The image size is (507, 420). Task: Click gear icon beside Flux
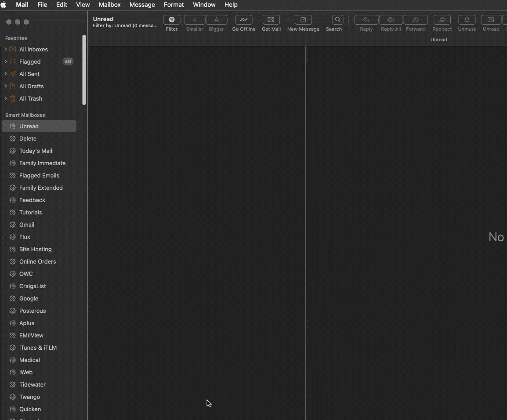(13, 237)
